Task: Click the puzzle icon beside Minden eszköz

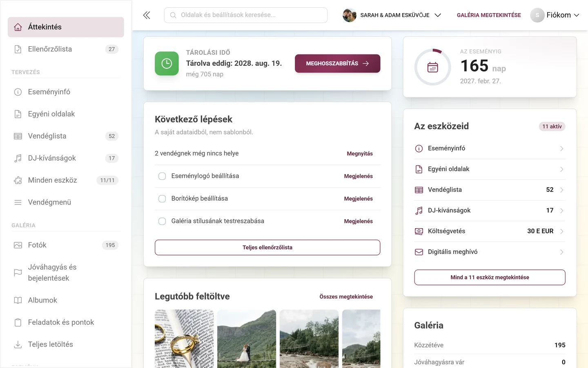Action: click(x=18, y=180)
